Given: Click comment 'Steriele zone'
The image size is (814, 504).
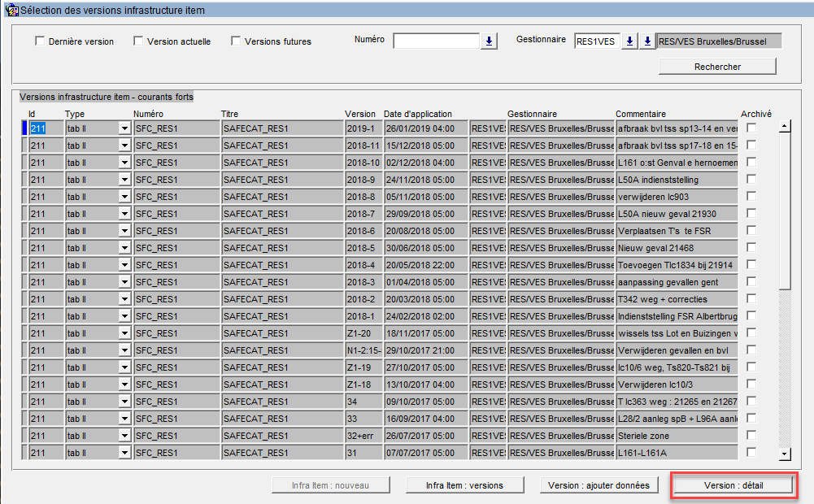Looking at the screenshot, I should point(677,436).
